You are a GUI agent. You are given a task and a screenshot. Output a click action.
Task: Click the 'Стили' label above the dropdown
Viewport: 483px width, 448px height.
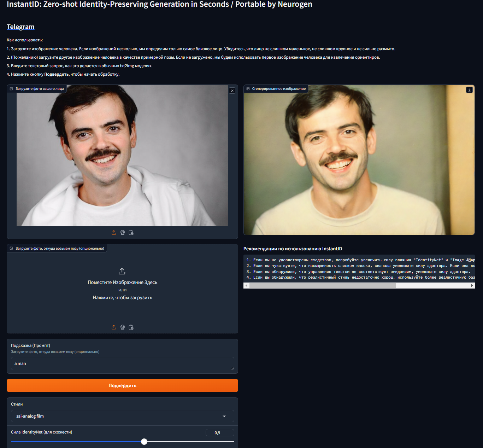(17, 404)
